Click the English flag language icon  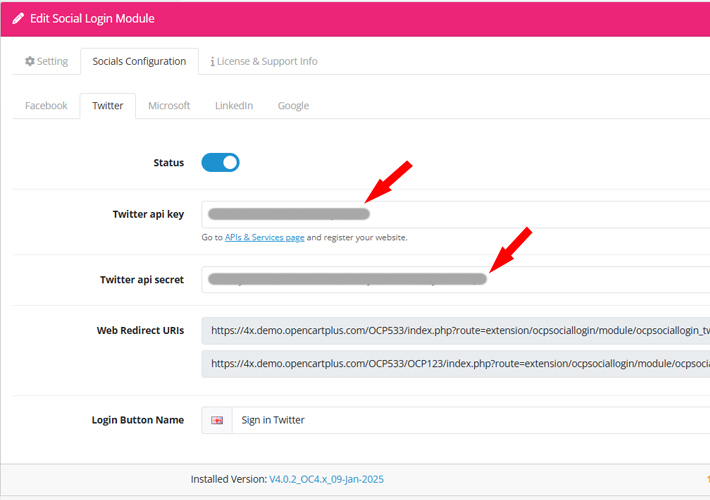[217, 420]
